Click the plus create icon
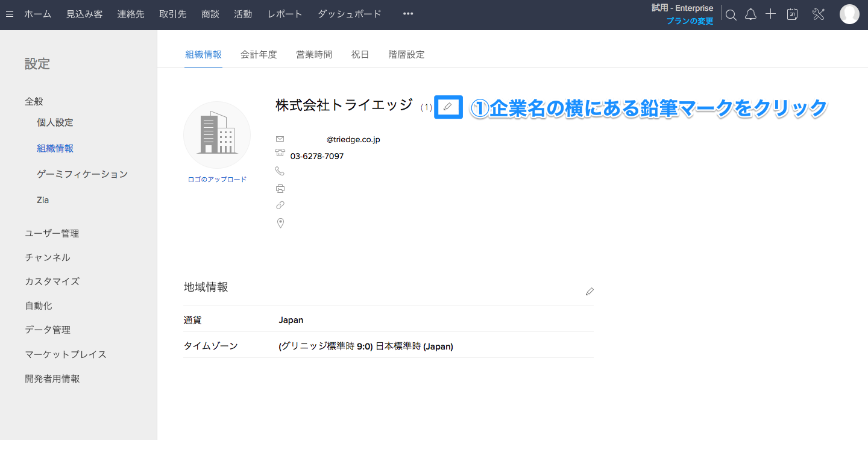This screenshot has width=868, height=458. click(770, 14)
